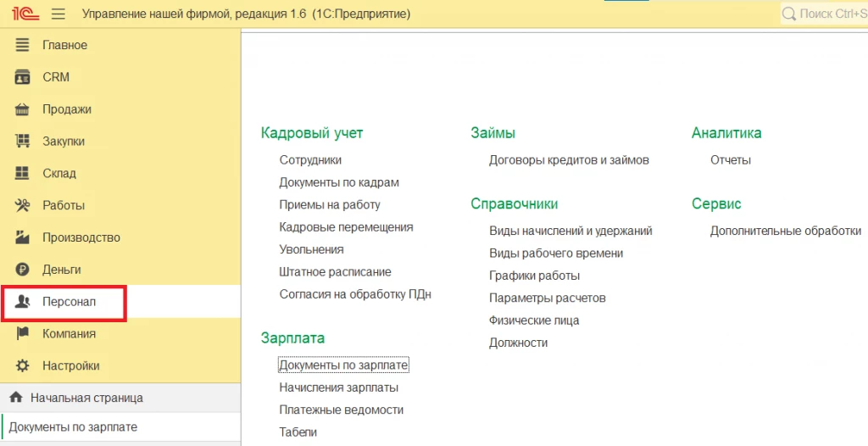Screen dimensions: 868x446
Task: Open Виды начислений и удержаний
Action: click(x=570, y=231)
